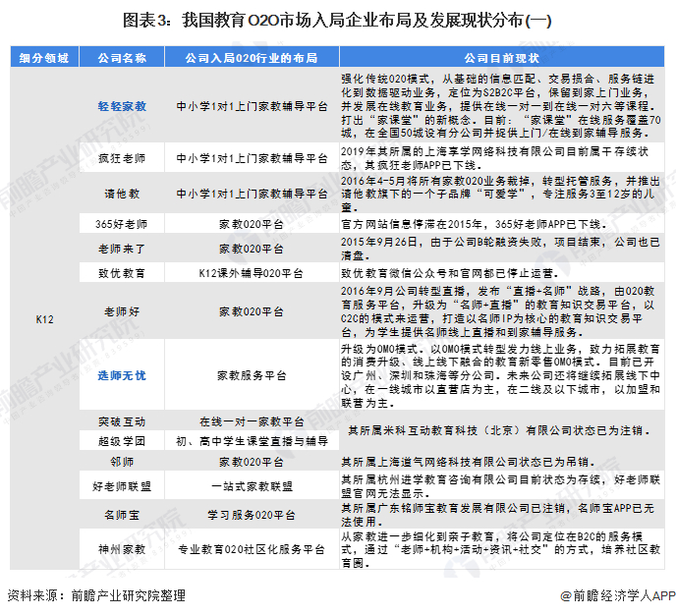Click status '官方网站信息停滞在2015年，365好老师APP已下线。'
The width and height of the screenshot is (676, 616).
474,224
